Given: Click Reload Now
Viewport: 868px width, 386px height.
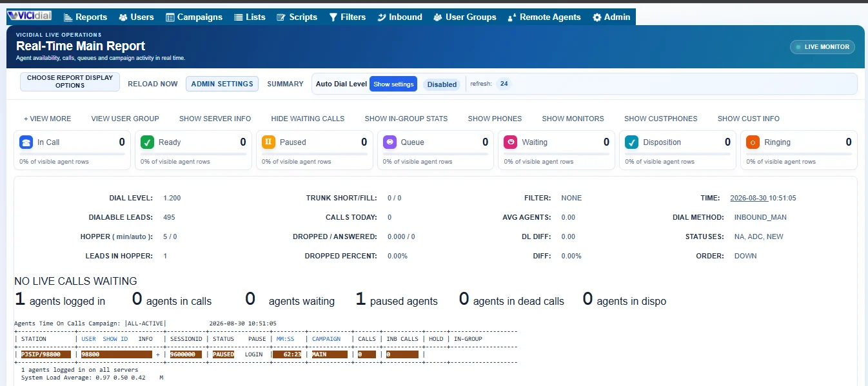Looking at the screenshot, I should (153, 84).
